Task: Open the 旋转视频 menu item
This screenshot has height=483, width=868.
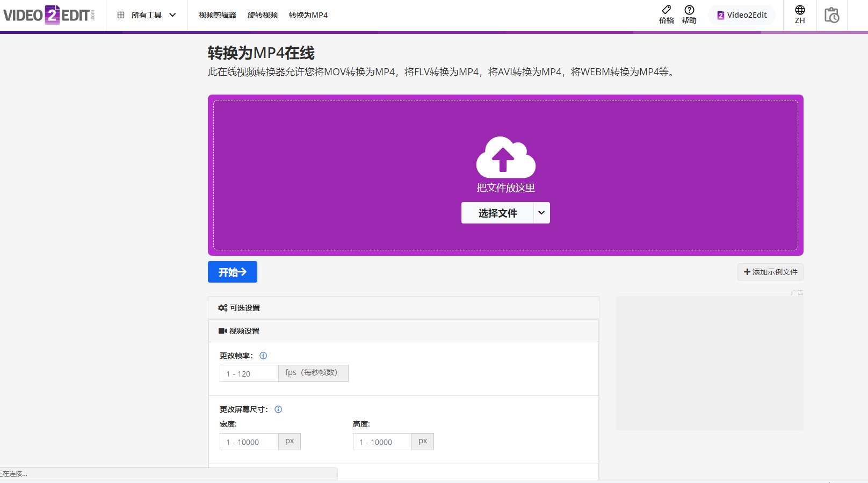Action: click(263, 15)
